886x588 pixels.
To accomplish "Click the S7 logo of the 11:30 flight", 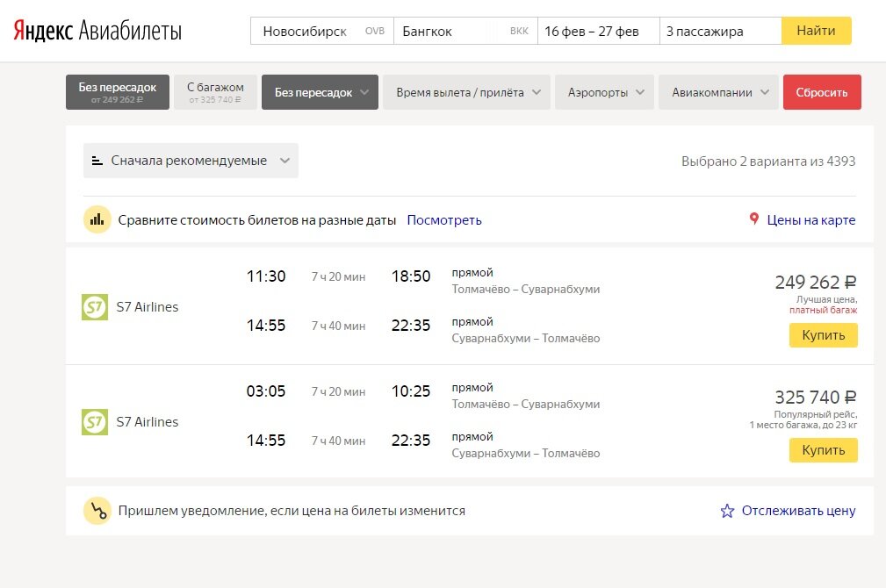I will click(x=95, y=306).
